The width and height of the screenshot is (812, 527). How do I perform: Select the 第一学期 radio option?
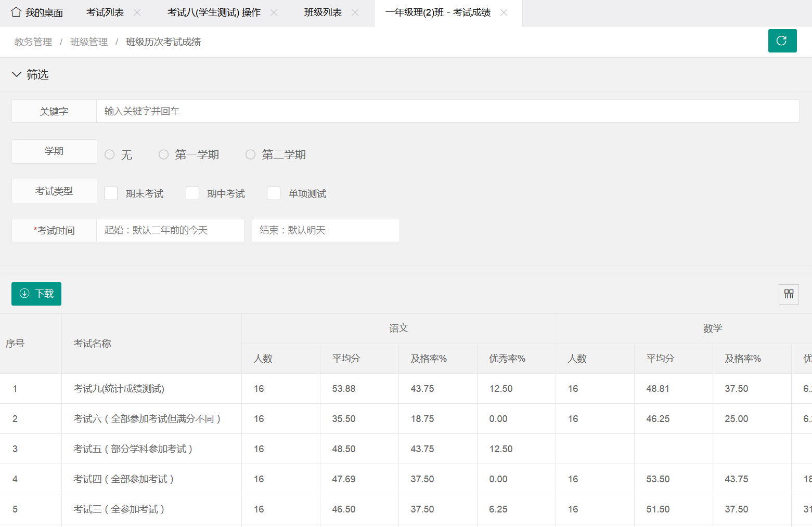pyautogui.click(x=164, y=155)
